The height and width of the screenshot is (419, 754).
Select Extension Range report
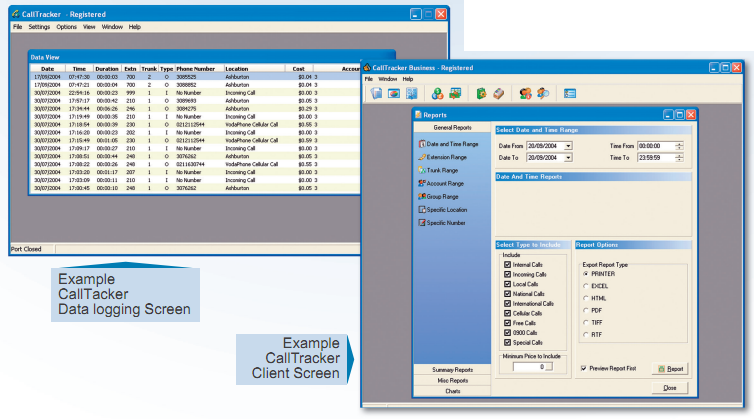coord(442,157)
